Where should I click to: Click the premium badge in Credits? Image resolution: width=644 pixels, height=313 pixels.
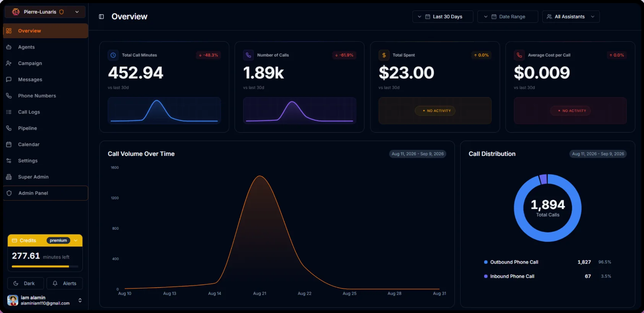point(58,240)
